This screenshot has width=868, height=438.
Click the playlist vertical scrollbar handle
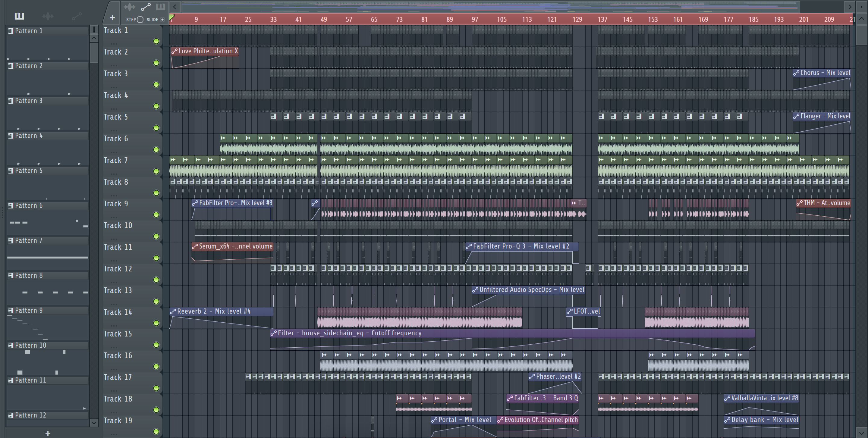click(x=862, y=35)
